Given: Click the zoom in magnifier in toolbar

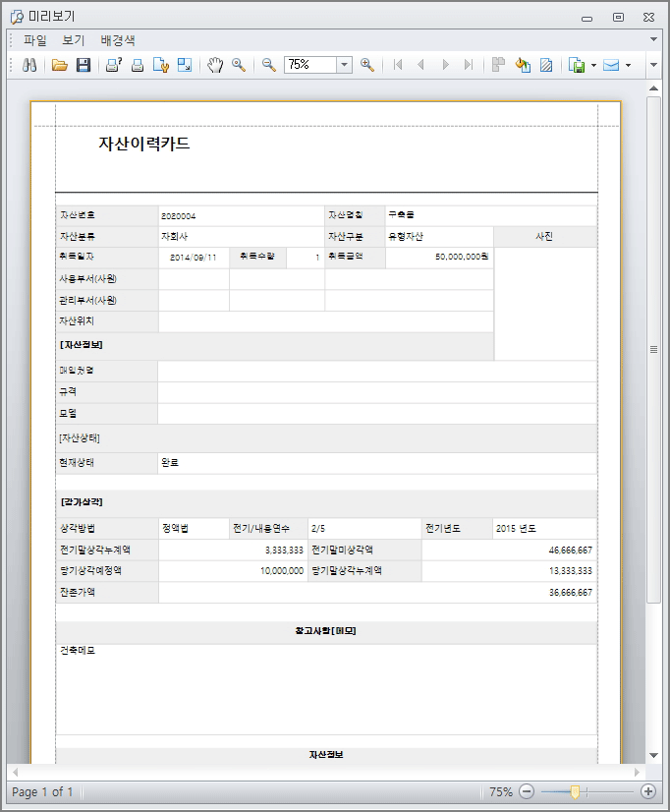Looking at the screenshot, I should tap(367, 65).
